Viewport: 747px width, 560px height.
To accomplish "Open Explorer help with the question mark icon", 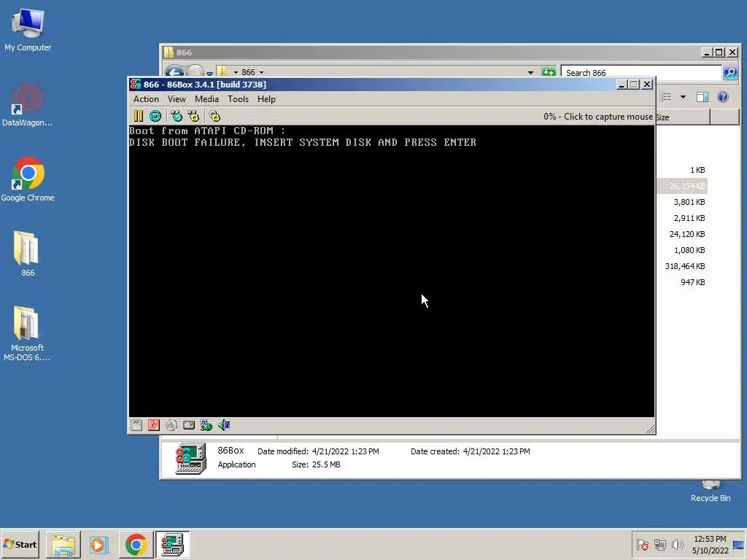I will click(x=723, y=97).
